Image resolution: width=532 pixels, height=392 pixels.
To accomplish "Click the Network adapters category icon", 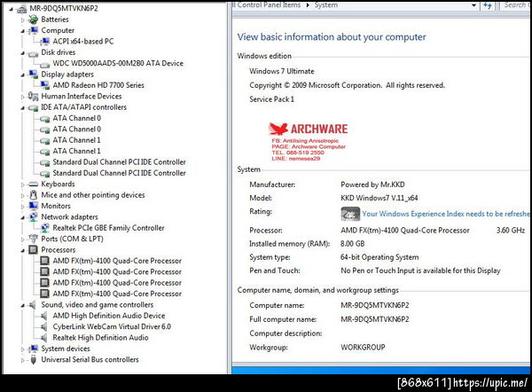I will coord(34,217).
